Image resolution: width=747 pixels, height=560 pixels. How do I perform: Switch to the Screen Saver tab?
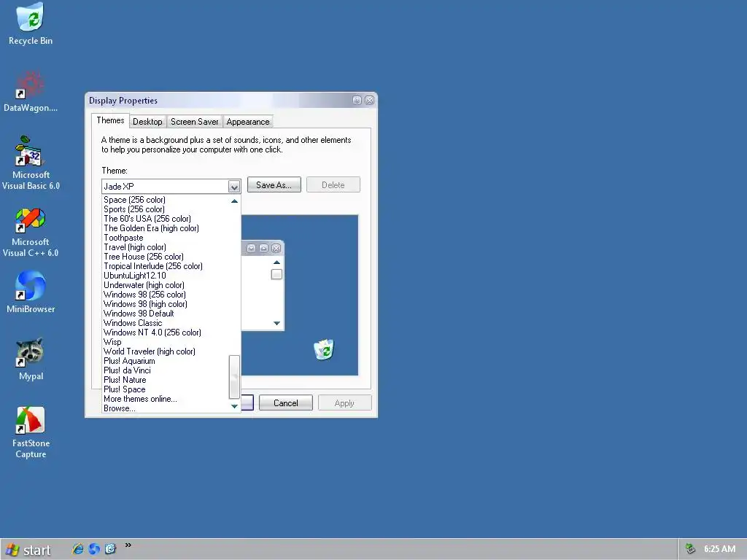point(194,122)
